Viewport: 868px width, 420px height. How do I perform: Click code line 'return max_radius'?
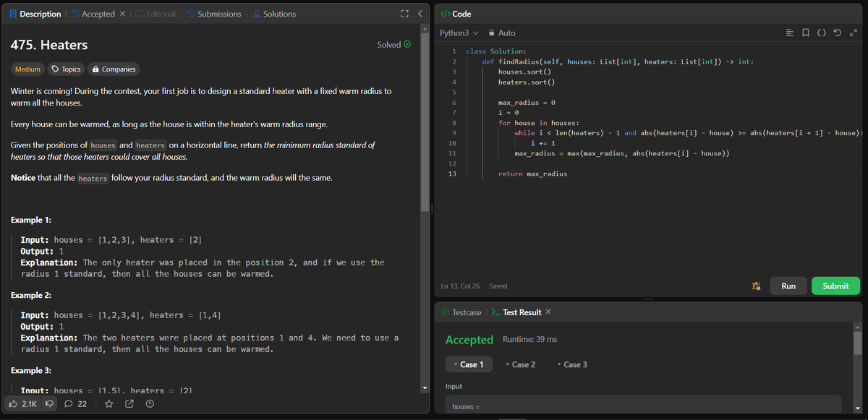click(x=532, y=174)
